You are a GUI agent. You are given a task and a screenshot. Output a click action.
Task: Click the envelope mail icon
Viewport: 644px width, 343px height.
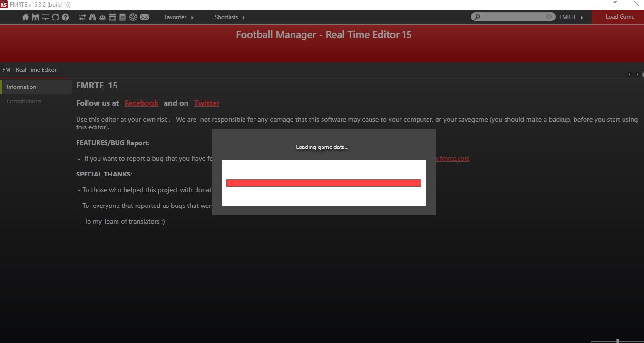[145, 17]
